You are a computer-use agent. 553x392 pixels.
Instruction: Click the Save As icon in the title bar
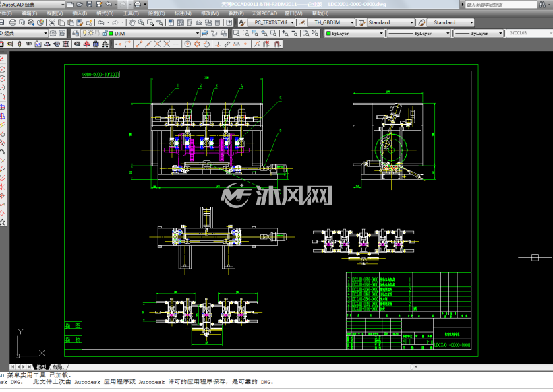click(x=99, y=4)
